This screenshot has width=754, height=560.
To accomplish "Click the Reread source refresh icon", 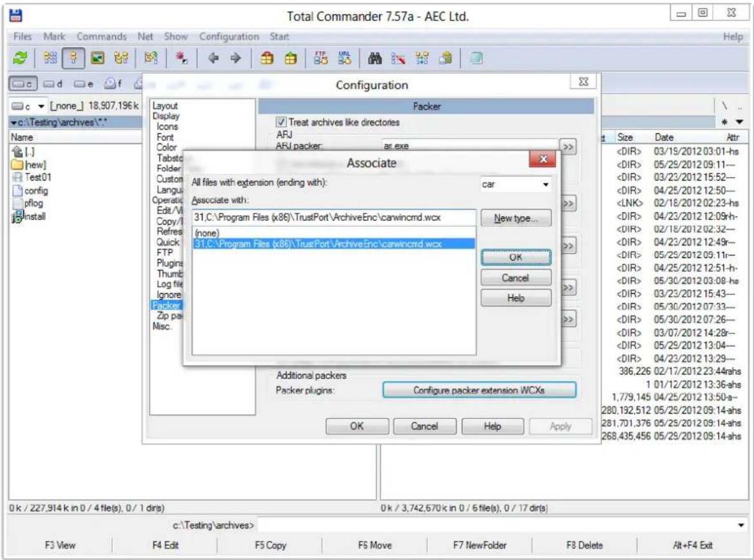I will click(x=20, y=58).
